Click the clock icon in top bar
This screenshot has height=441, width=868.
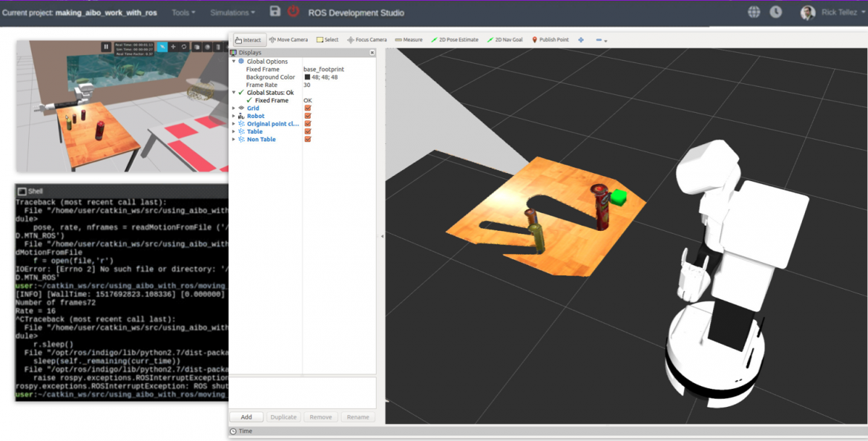click(x=775, y=12)
